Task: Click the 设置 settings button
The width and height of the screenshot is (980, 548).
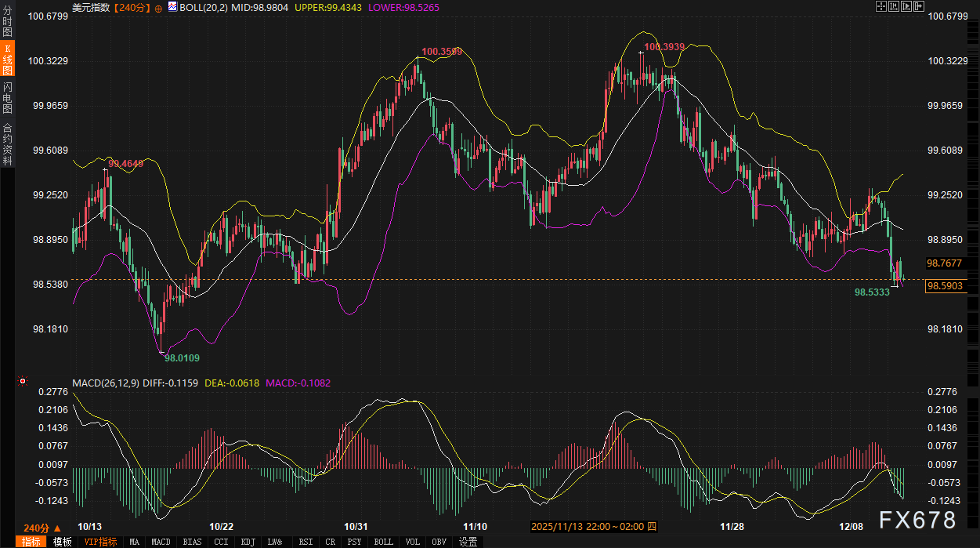Action: click(468, 542)
